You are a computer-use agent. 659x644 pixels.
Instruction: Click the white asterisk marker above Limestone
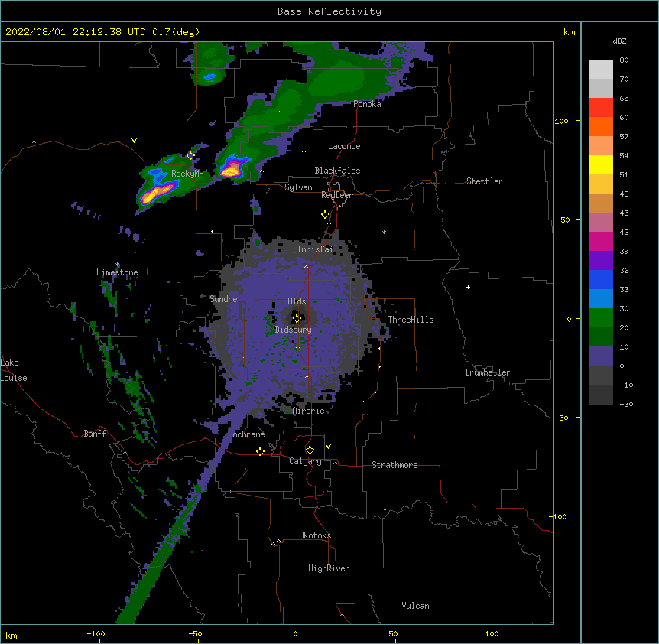pyautogui.click(x=118, y=265)
